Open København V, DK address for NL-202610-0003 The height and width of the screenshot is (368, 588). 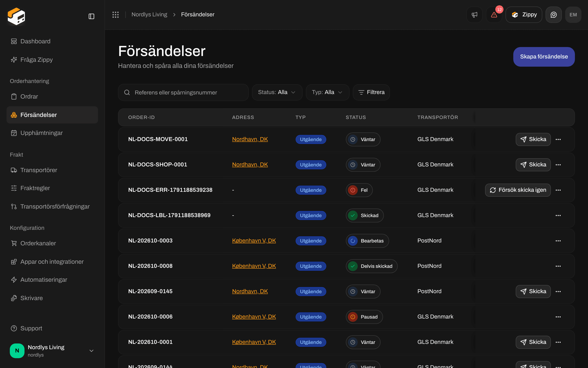tap(254, 241)
